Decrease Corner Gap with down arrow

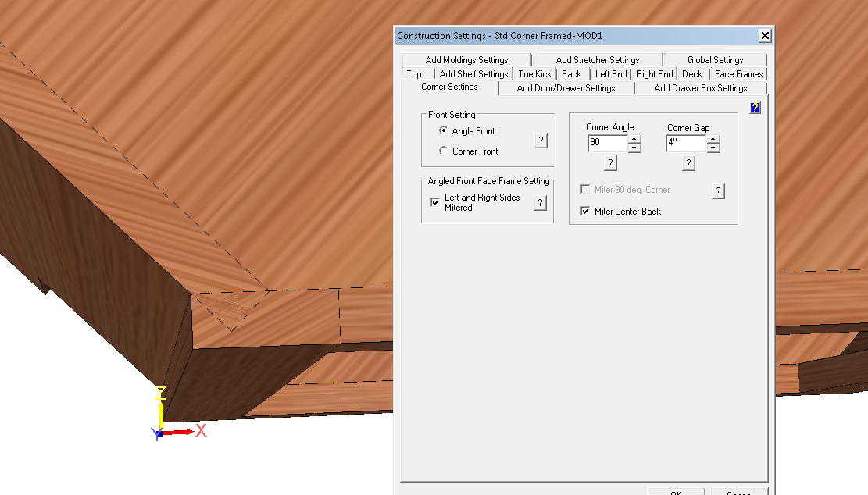pyautogui.click(x=713, y=148)
